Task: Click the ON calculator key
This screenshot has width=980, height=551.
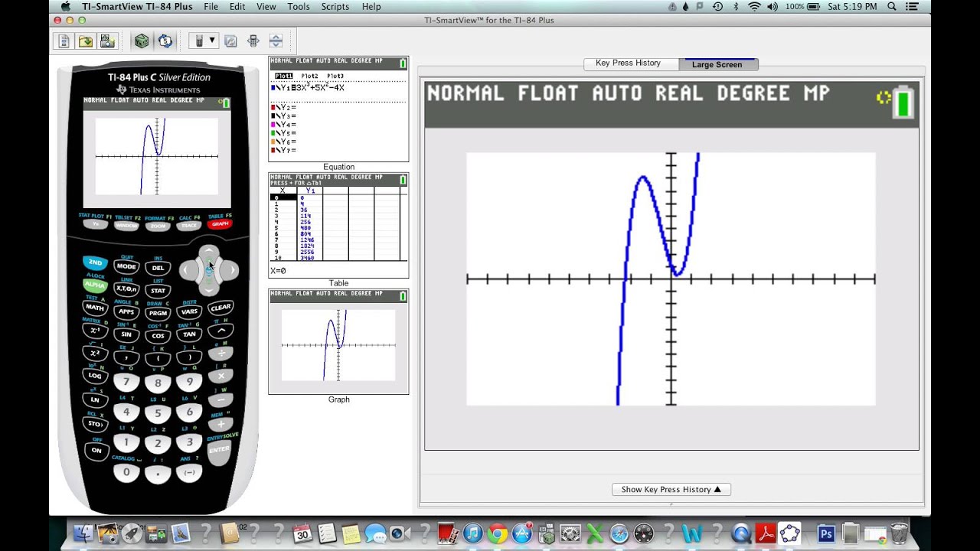Action: (x=96, y=450)
